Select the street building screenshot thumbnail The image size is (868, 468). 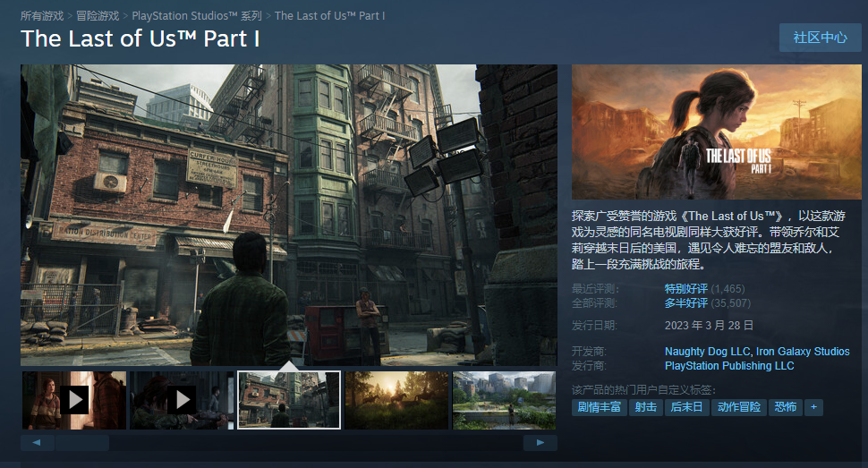(289, 400)
